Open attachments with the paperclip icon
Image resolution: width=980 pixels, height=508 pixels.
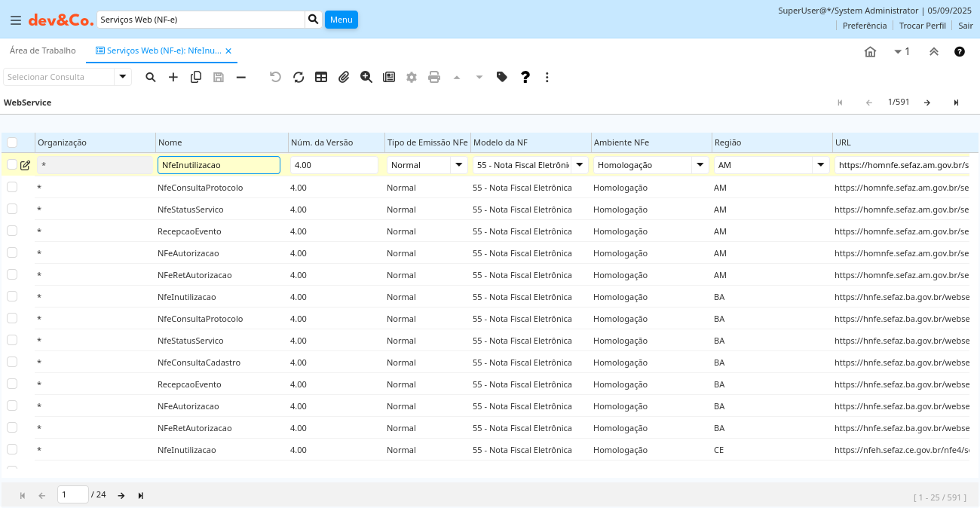pos(344,77)
